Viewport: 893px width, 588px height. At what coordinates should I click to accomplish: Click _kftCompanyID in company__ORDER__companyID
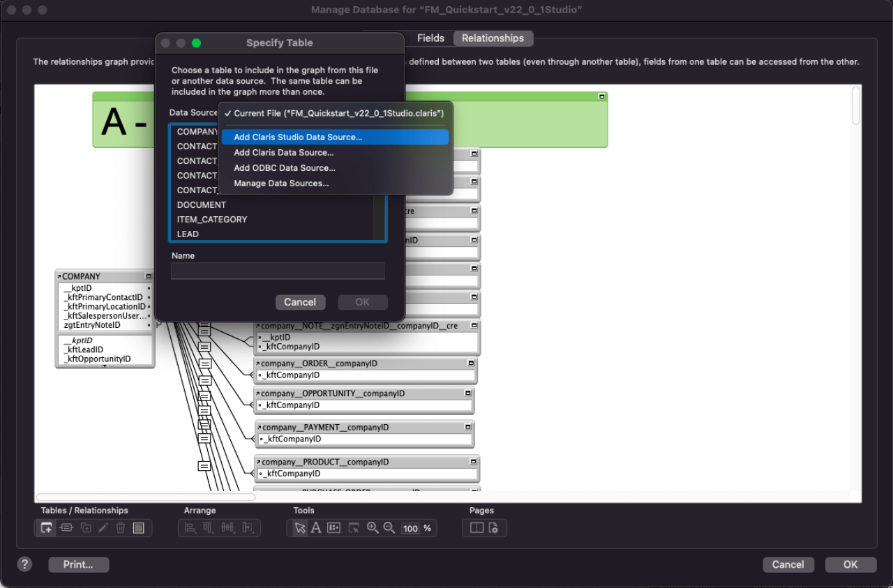pyautogui.click(x=291, y=375)
